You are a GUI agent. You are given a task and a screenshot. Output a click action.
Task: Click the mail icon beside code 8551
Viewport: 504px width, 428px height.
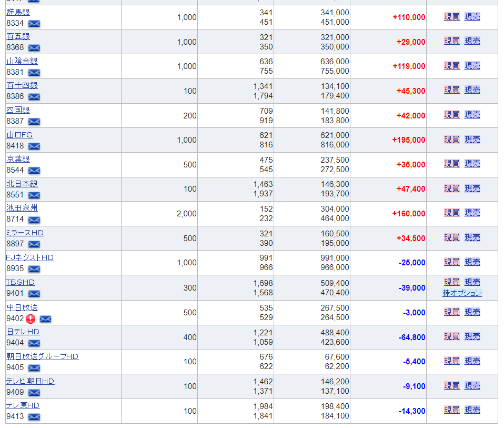[34, 195]
